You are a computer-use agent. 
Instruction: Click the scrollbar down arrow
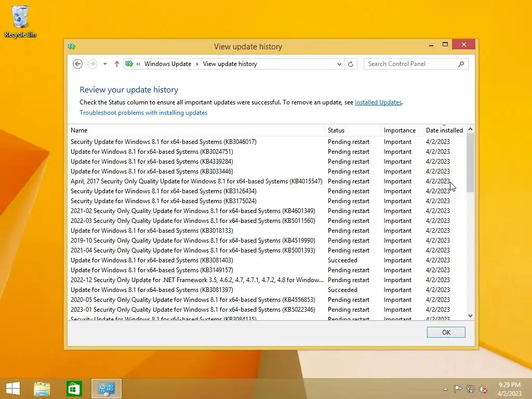point(470,316)
